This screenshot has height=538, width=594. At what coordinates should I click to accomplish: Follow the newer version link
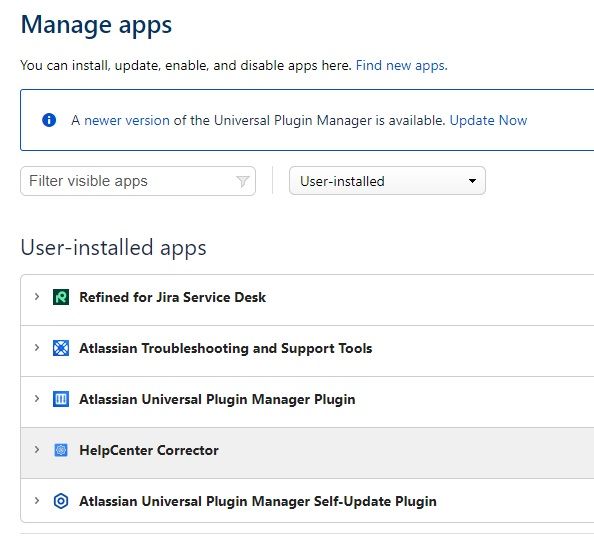[x=127, y=120]
